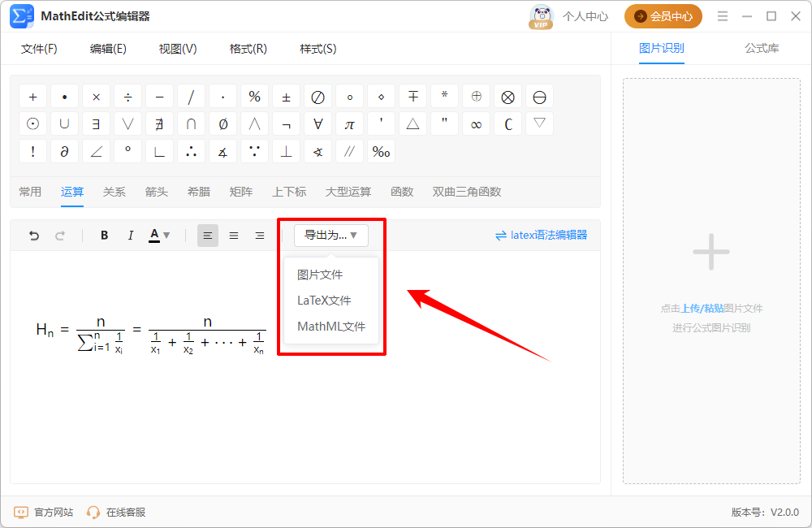The width and height of the screenshot is (812, 528).
Task: Align formula to the left
Action: pos(208,236)
